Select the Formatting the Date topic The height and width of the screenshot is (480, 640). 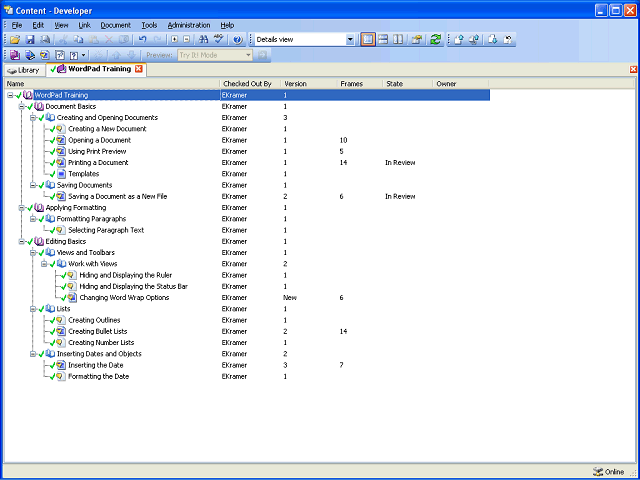point(98,377)
